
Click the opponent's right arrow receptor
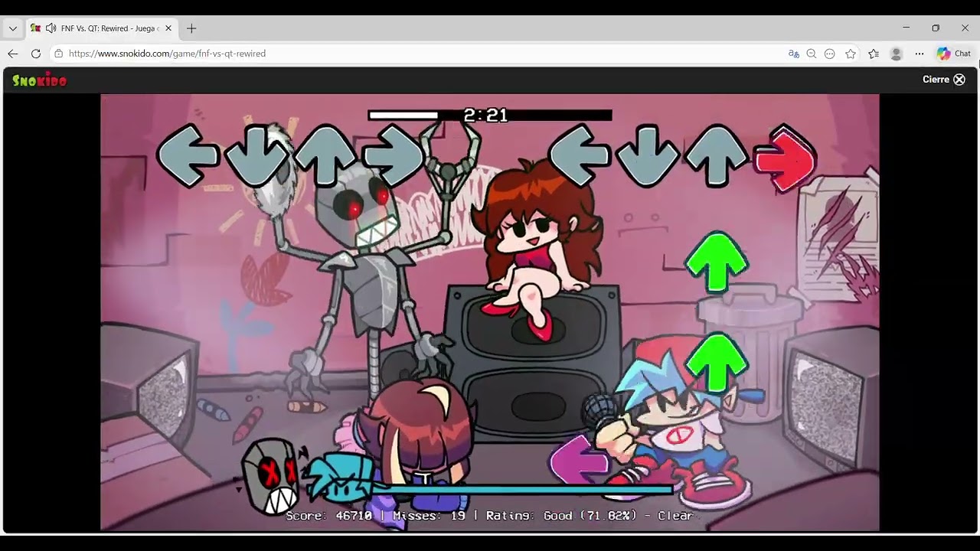click(394, 155)
